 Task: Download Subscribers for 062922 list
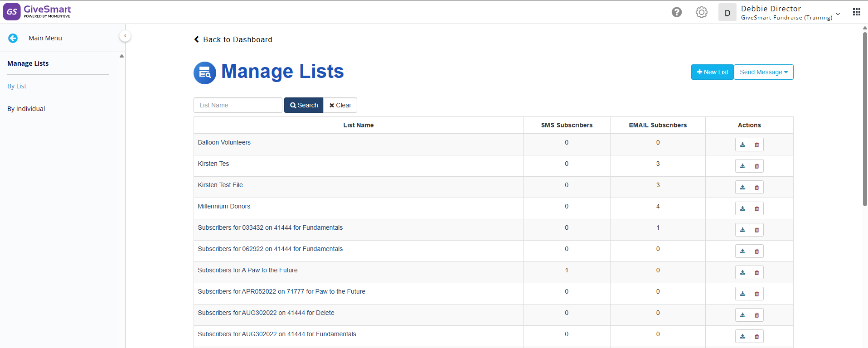pos(742,251)
